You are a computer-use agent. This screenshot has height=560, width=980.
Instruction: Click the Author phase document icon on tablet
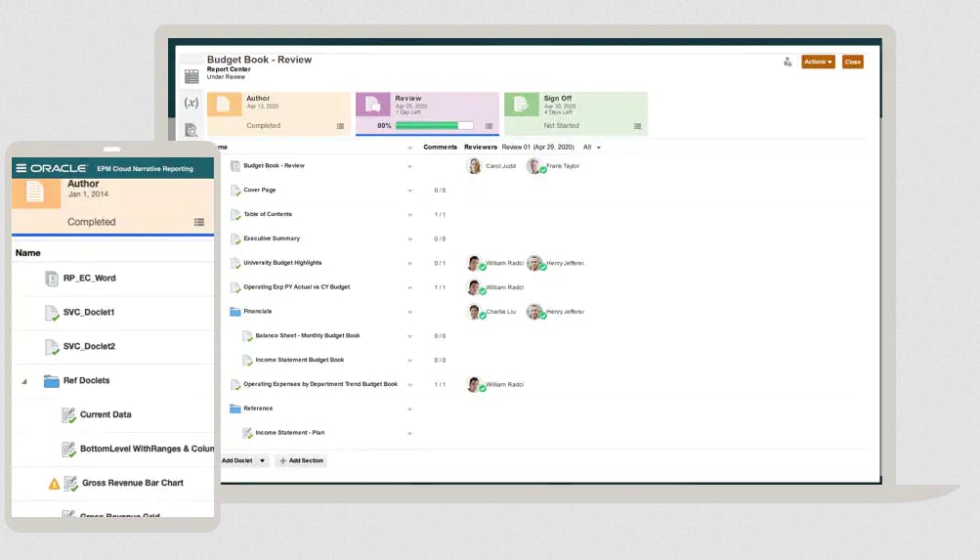[x=35, y=192]
